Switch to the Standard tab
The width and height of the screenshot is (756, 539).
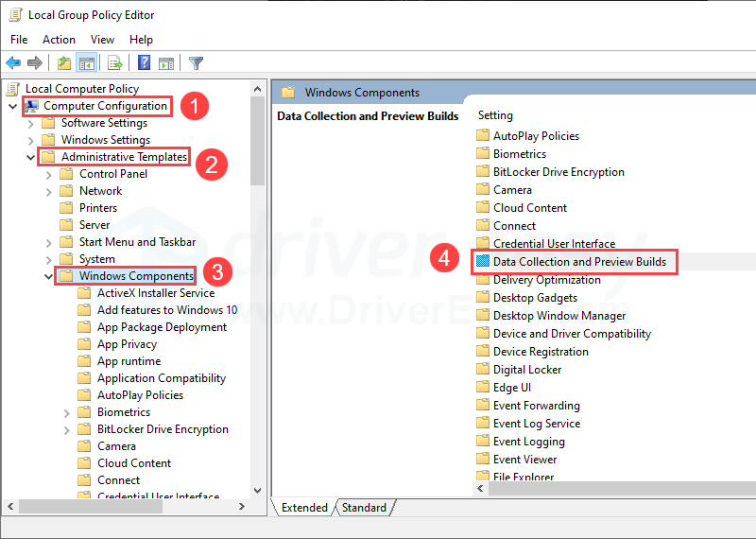pos(364,508)
